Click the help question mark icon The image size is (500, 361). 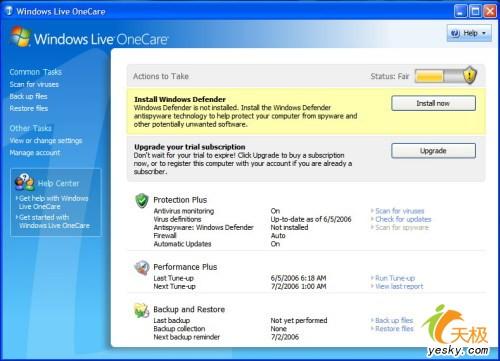click(x=455, y=33)
